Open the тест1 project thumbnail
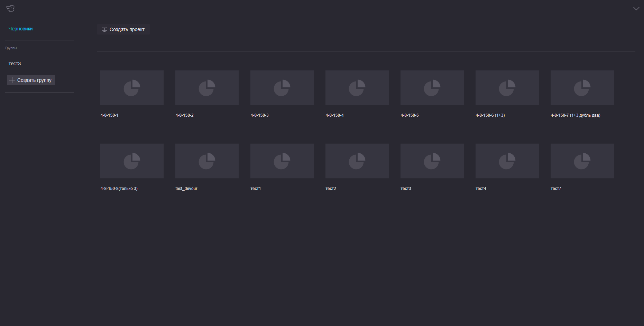644x326 pixels. pyautogui.click(x=282, y=161)
